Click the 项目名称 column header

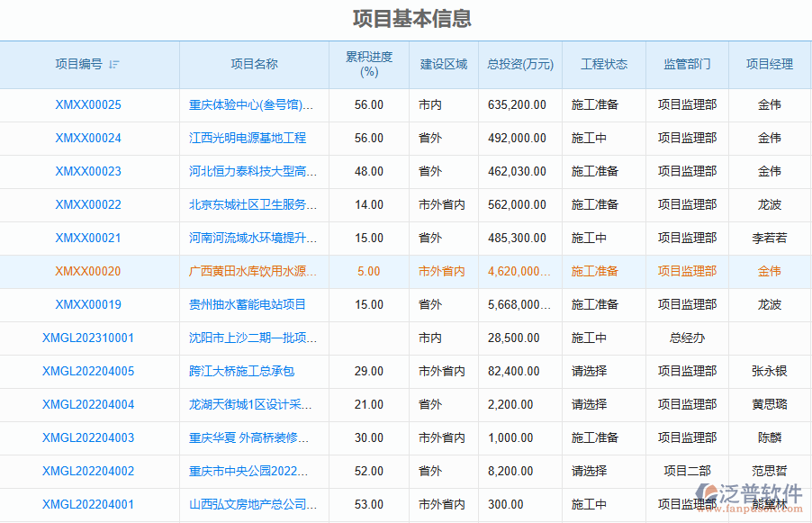(x=254, y=64)
